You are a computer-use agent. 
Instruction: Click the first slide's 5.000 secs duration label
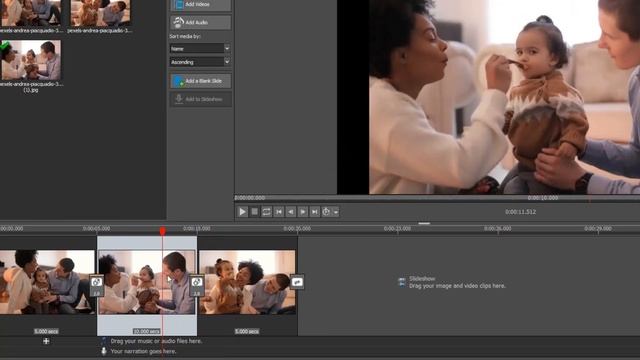tap(46, 331)
